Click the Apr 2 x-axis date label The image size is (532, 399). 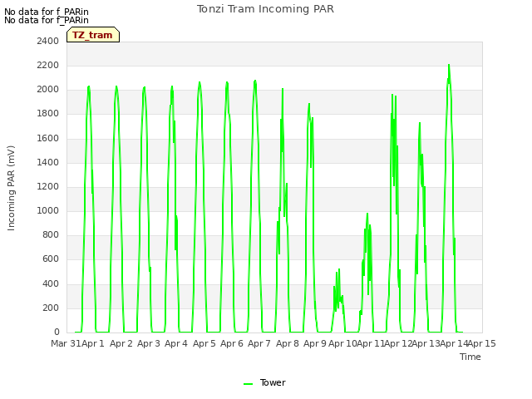[121, 343]
